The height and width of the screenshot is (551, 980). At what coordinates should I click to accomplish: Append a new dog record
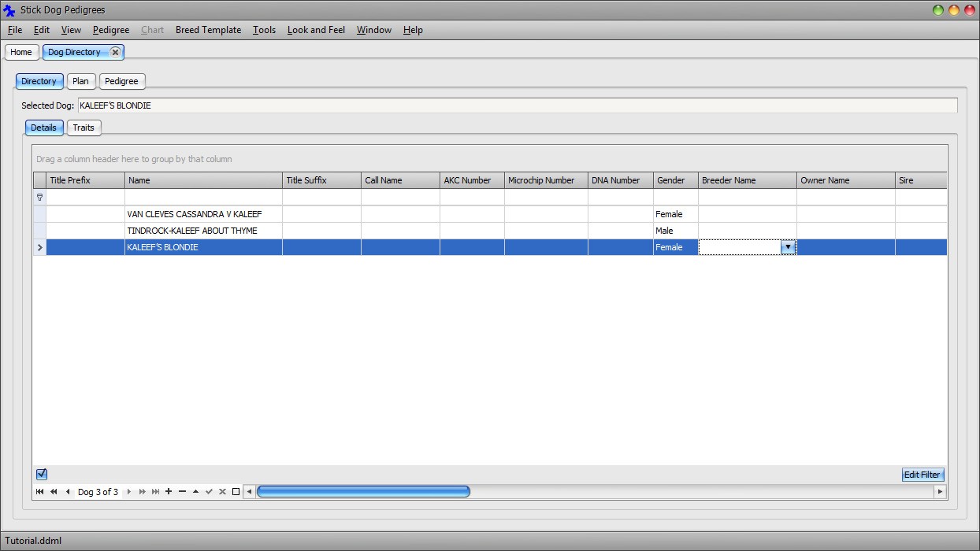click(169, 492)
